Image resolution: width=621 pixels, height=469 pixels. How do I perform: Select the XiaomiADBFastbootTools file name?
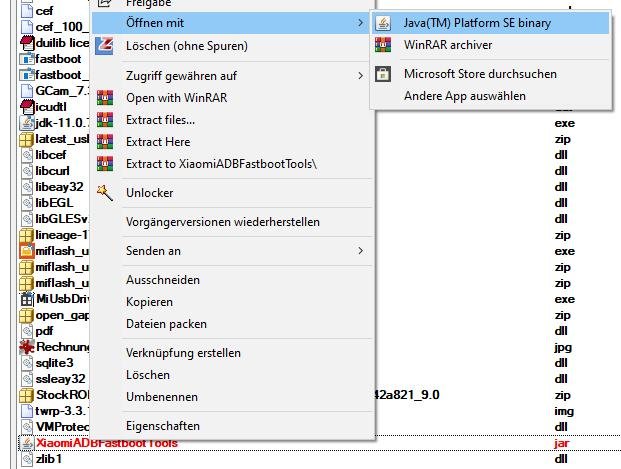coord(107,443)
